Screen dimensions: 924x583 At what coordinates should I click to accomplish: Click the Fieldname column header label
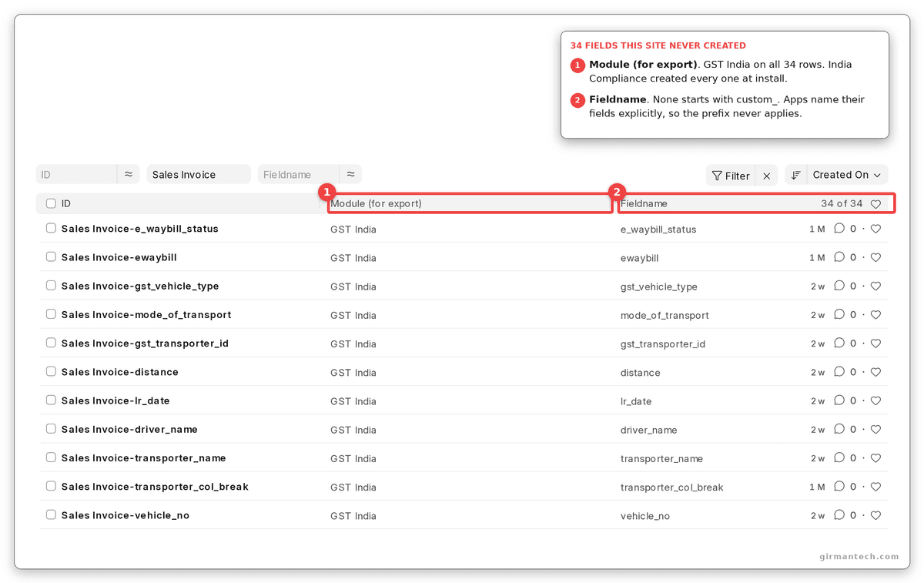point(644,204)
